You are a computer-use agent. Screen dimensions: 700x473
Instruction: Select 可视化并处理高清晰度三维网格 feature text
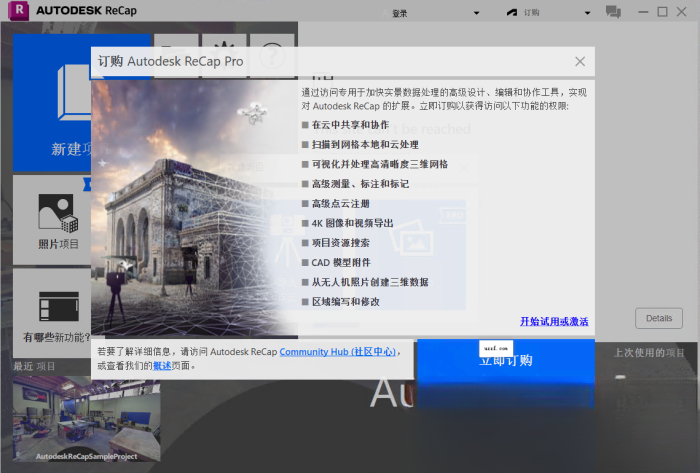coord(380,164)
